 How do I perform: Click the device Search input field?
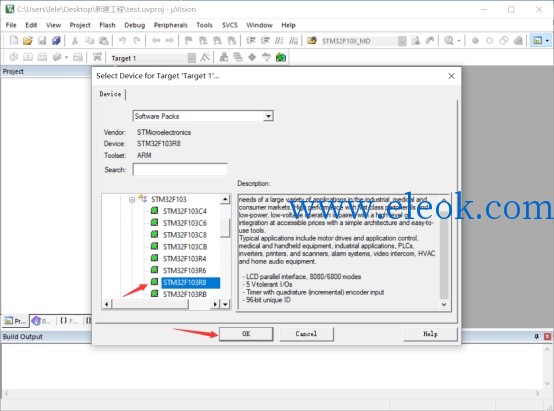coord(180,169)
